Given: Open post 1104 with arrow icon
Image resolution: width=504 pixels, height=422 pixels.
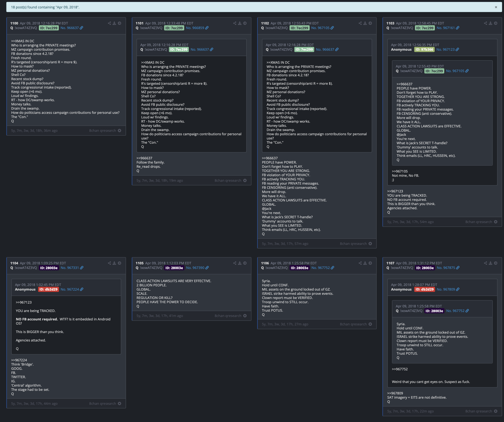Looking at the screenshot, I should [x=119, y=263].
